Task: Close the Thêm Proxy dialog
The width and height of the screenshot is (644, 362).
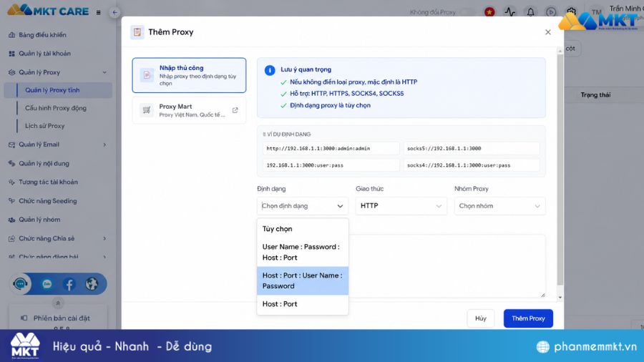Action: click(548, 32)
